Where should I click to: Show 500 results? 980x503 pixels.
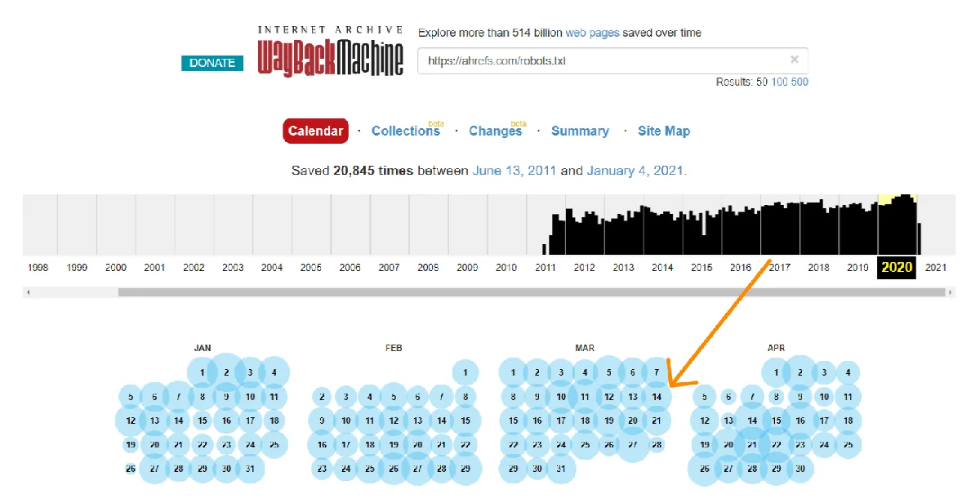click(x=800, y=82)
